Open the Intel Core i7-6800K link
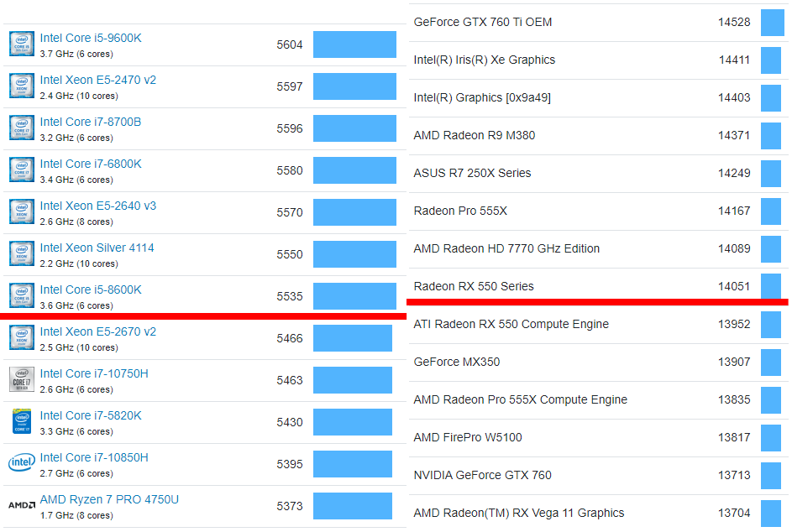This screenshot has width=792, height=532. coord(91,164)
